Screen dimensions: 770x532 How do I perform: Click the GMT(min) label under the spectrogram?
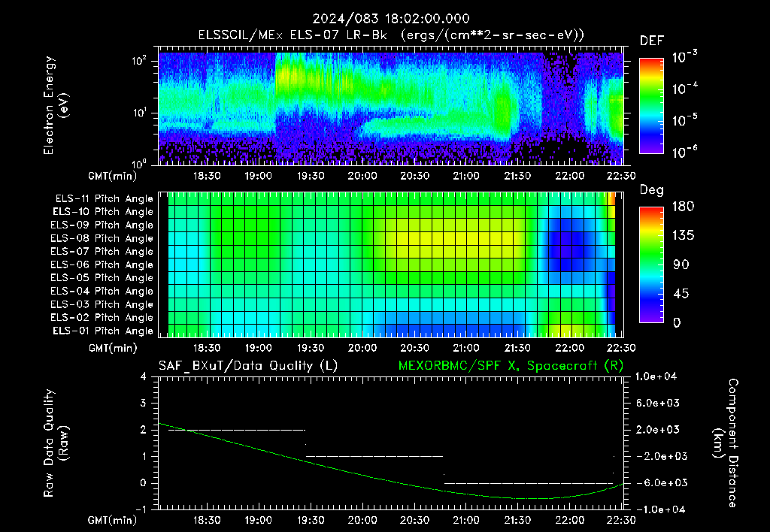113,176
